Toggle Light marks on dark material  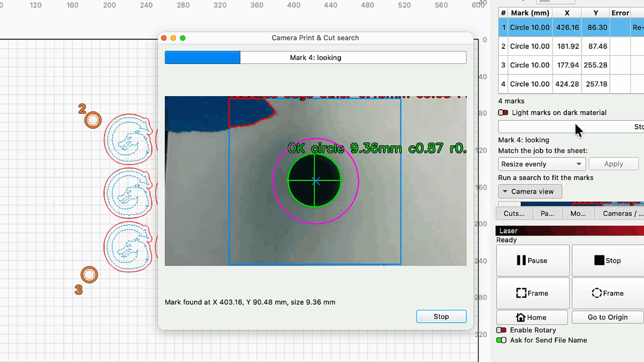(x=503, y=113)
